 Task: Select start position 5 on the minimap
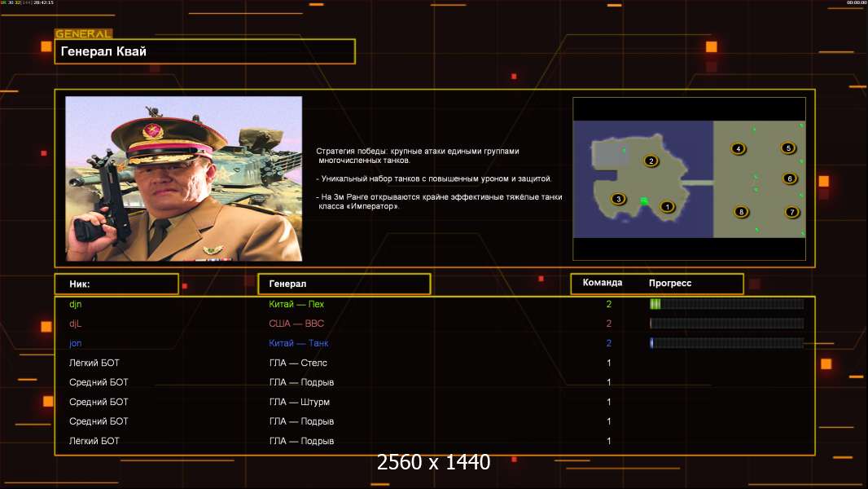point(788,148)
